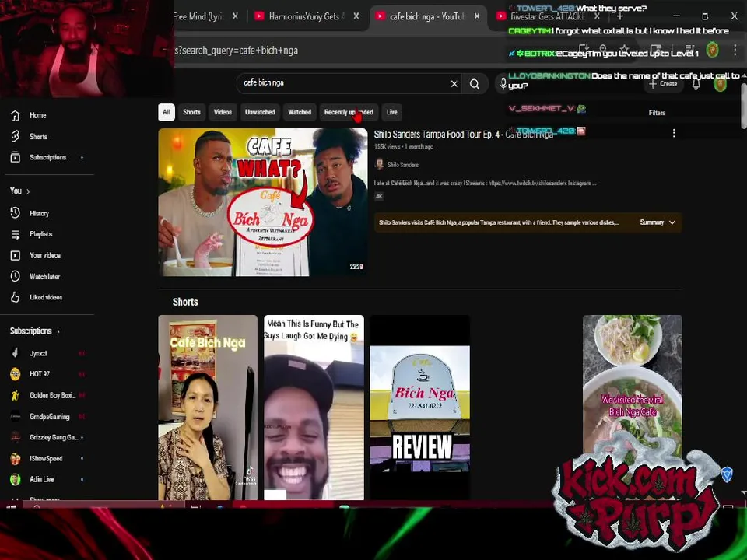Close the HarmoniusYuriy browser tab
Viewport: 747px width, 560px height.
coord(356,16)
